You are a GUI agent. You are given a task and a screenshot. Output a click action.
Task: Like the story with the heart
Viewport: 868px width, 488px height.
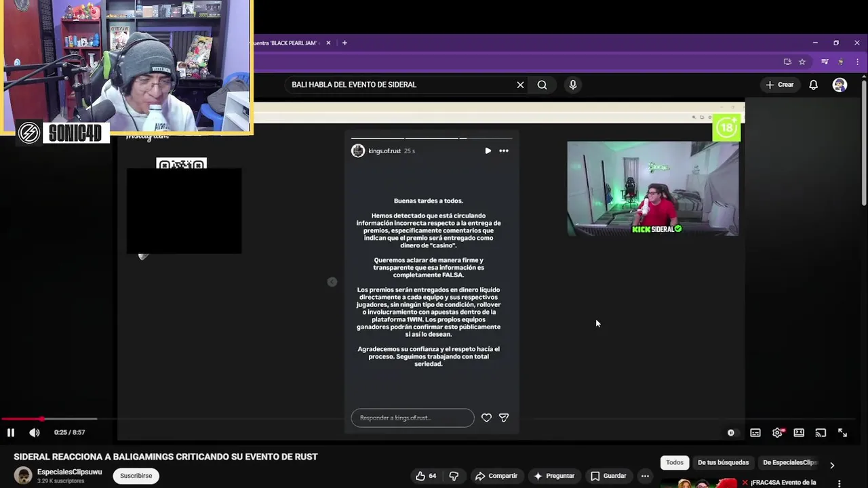tap(486, 418)
